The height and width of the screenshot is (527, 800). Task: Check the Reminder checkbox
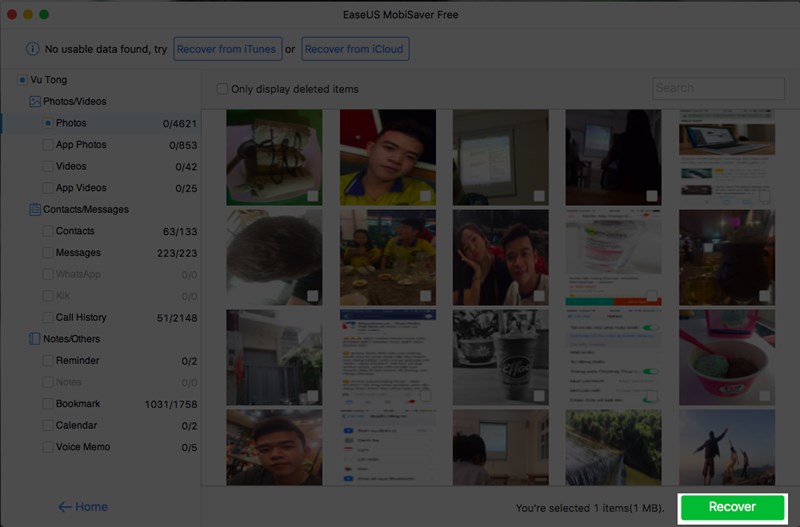(x=47, y=361)
